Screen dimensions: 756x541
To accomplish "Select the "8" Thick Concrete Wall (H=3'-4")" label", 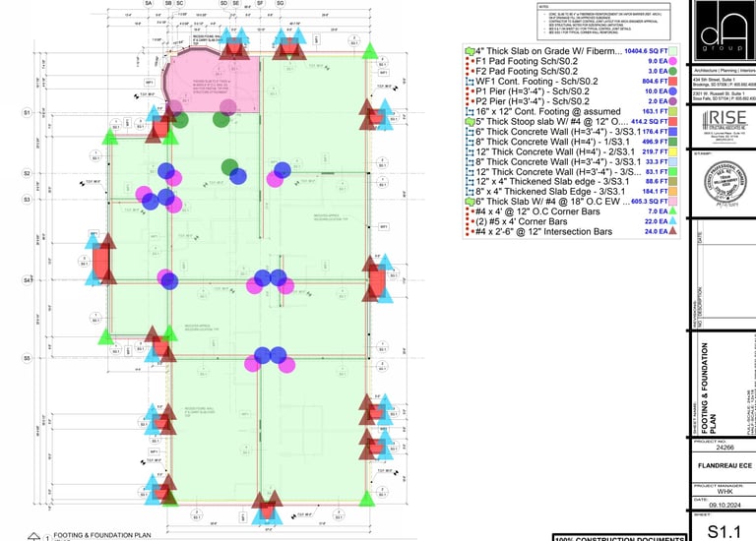I will point(558,162).
